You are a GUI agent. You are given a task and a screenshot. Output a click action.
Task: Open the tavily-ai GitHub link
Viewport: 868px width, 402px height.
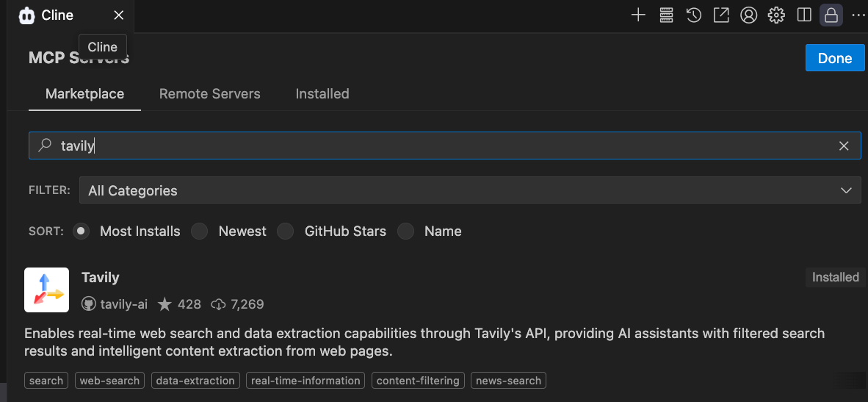(x=124, y=304)
